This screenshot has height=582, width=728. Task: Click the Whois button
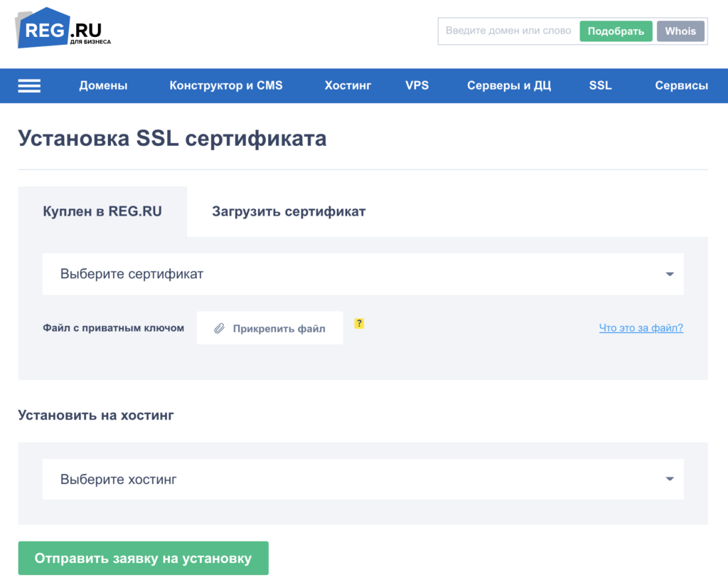[x=680, y=31]
